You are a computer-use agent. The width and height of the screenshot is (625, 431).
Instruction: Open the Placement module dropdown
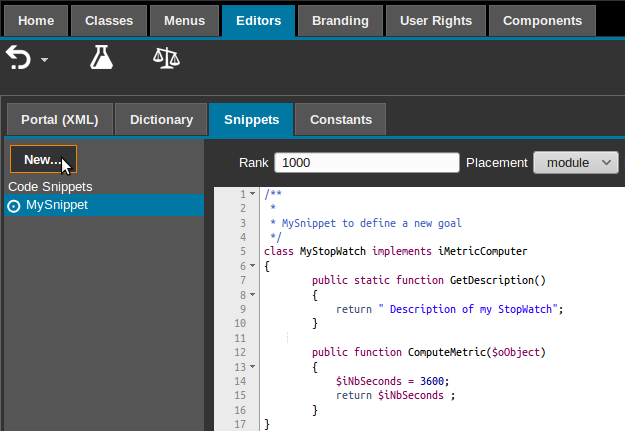point(576,162)
